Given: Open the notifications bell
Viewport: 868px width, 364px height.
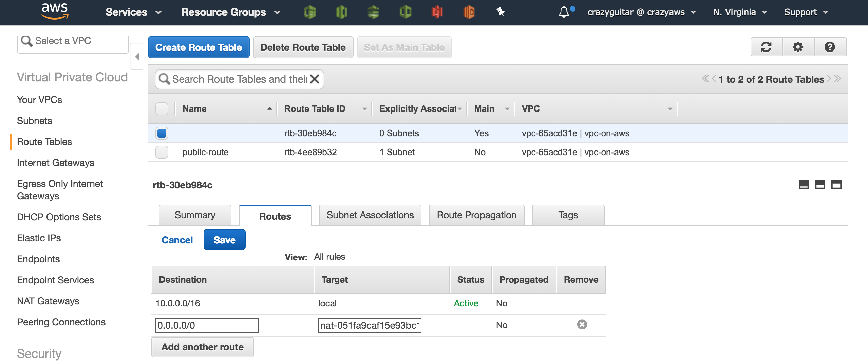Looking at the screenshot, I should [x=564, y=12].
